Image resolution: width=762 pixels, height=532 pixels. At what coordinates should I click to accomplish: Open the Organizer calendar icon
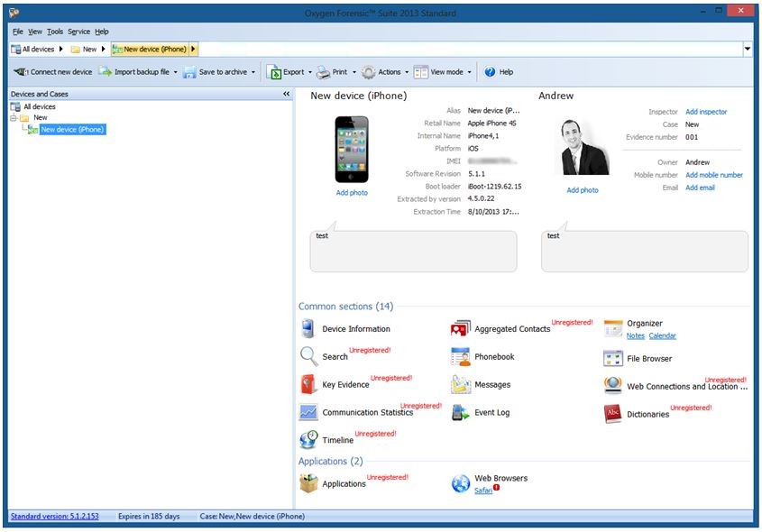(613, 328)
